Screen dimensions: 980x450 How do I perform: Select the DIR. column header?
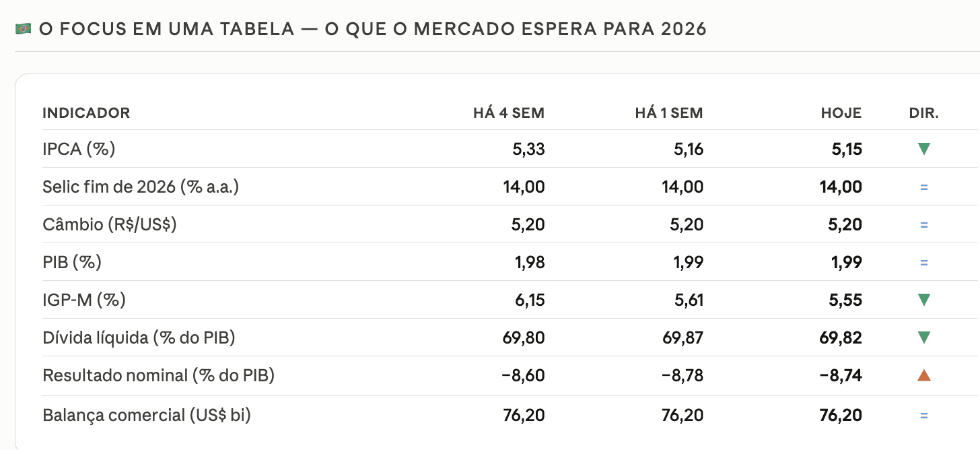923,113
